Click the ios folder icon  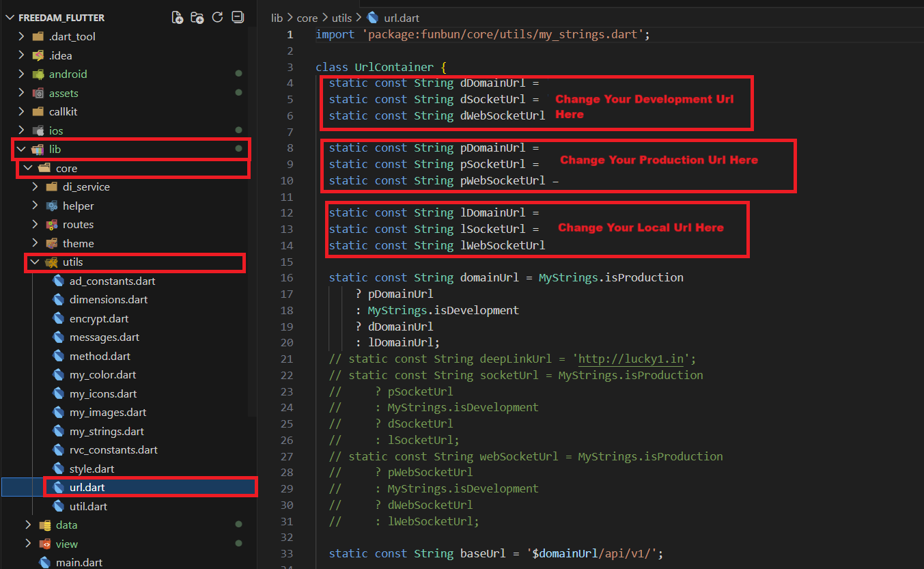[38, 130]
